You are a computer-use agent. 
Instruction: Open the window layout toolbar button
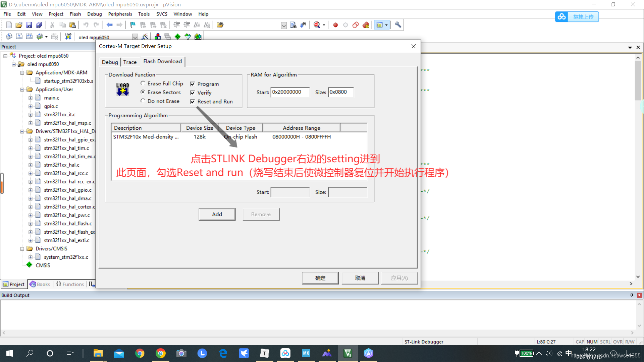(380, 25)
